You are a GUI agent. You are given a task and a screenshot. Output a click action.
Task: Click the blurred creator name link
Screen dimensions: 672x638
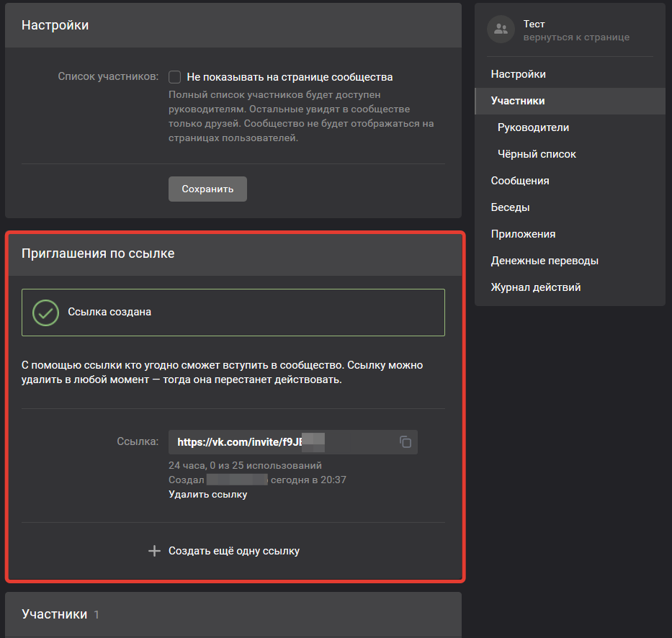(x=237, y=480)
